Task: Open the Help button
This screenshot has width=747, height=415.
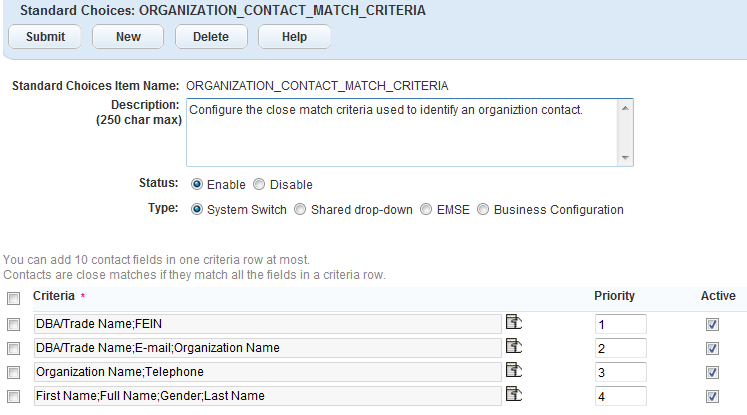Action: [294, 37]
